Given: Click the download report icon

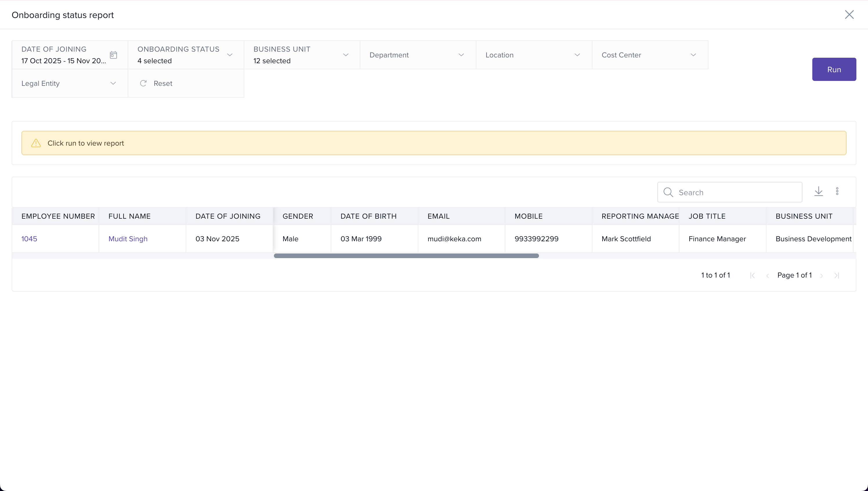Looking at the screenshot, I should tap(818, 191).
